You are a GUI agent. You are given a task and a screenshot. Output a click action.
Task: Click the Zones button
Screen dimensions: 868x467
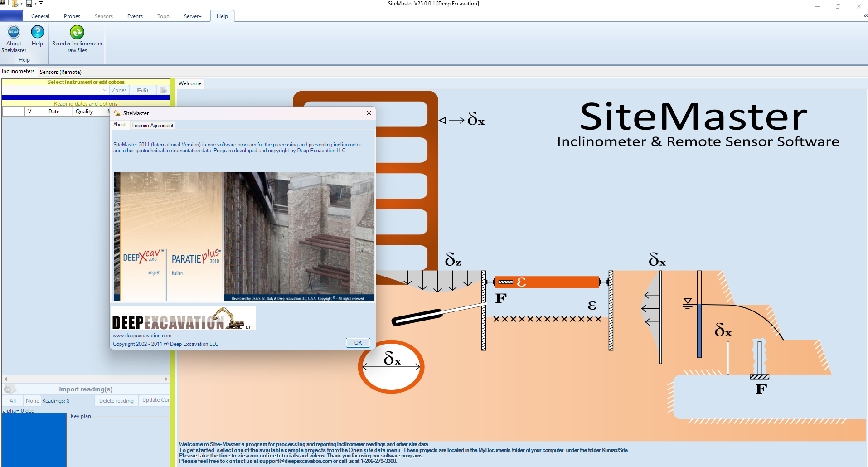pos(119,90)
